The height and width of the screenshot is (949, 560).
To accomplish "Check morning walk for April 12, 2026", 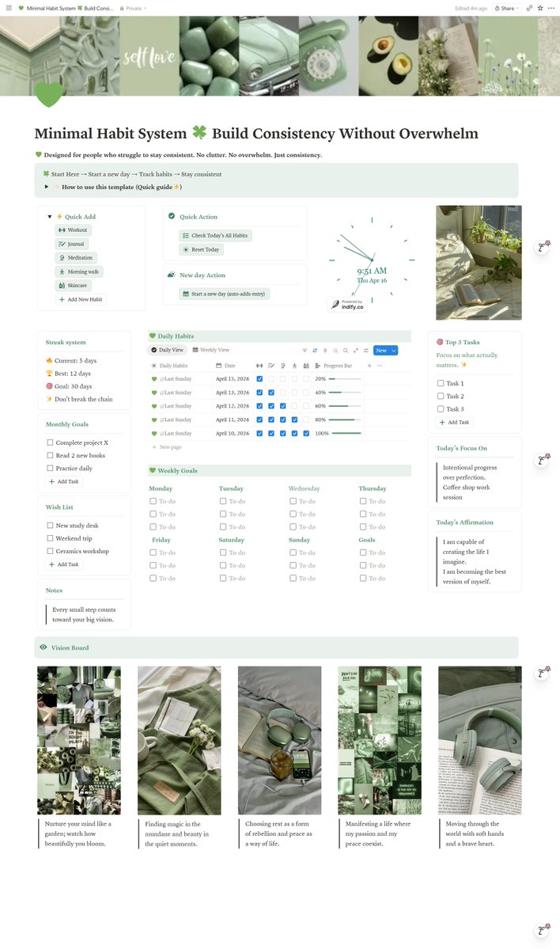I will (294, 406).
